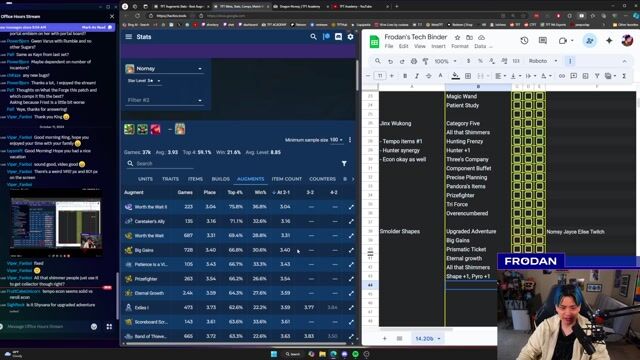
Task: Open the Format menu in Sheets
Action: [460, 46]
